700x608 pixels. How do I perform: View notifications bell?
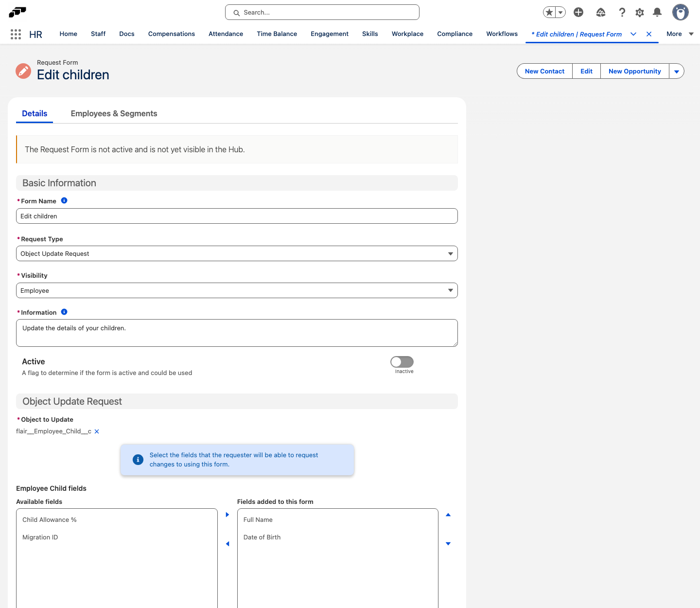click(657, 12)
